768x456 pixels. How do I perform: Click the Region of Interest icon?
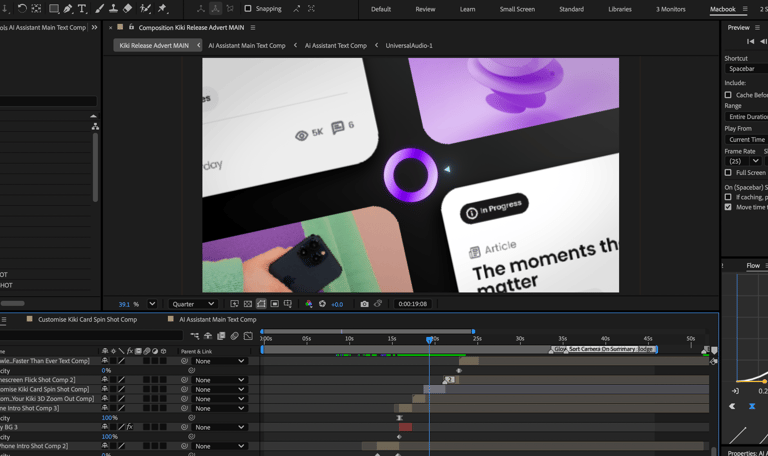click(x=275, y=304)
